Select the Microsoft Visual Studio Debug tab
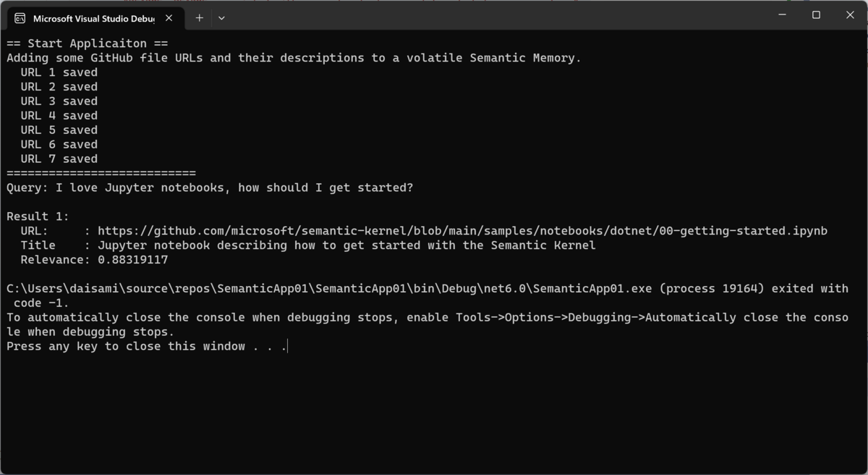This screenshot has height=475, width=868. click(x=94, y=18)
